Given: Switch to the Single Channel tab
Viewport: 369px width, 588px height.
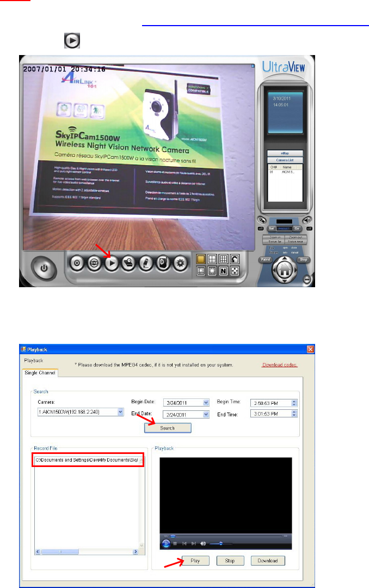Looking at the screenshot, I should [x=40, y=373].
